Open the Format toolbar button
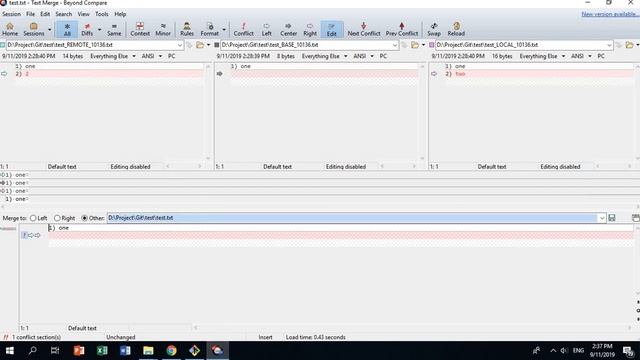The width and height of the screenshot is (640, 360). 209,29
